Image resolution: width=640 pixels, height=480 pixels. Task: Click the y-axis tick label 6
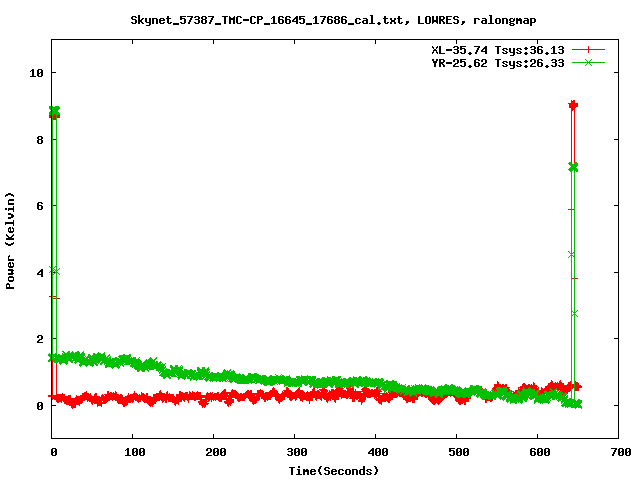pyautogui.click(x=40, y=206)
